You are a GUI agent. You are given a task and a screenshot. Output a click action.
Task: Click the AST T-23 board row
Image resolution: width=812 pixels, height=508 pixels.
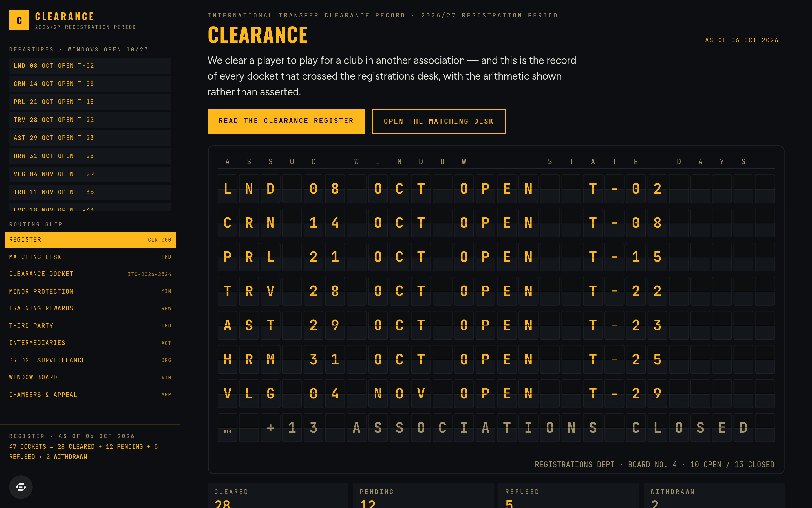(x=496, y=325)
